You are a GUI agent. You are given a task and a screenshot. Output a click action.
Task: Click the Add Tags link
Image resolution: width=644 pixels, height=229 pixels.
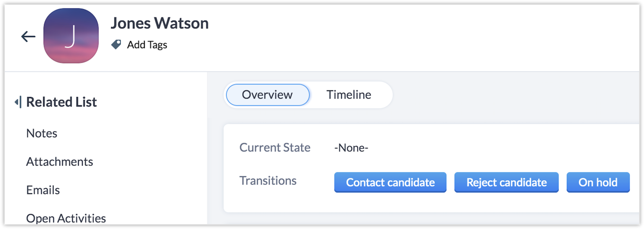pos(147,45)
